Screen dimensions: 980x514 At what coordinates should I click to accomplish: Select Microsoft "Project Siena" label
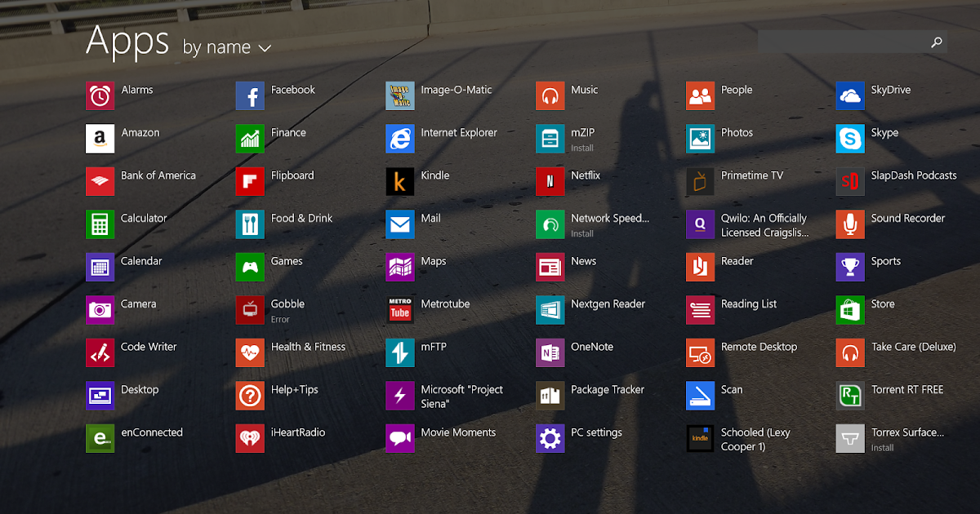[x=462, y=397]
